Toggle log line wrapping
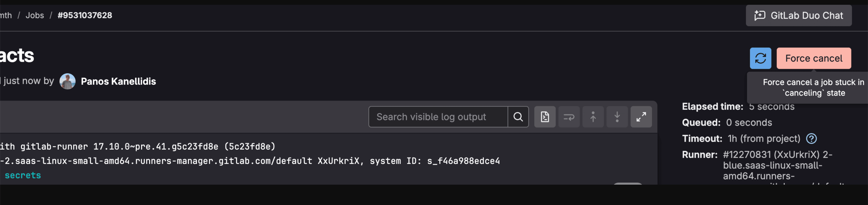 click(569, 117)
